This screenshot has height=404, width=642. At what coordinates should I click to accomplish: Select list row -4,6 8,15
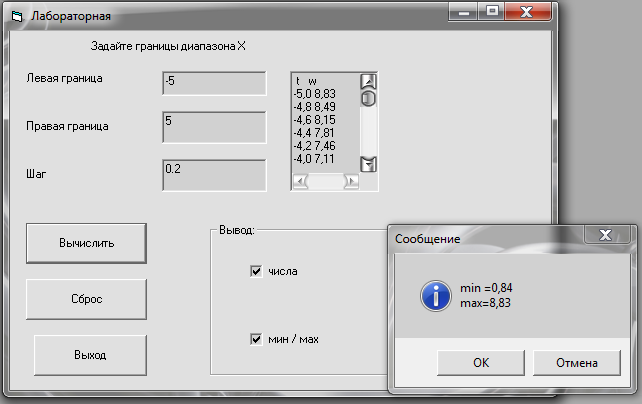coord(314,120)
